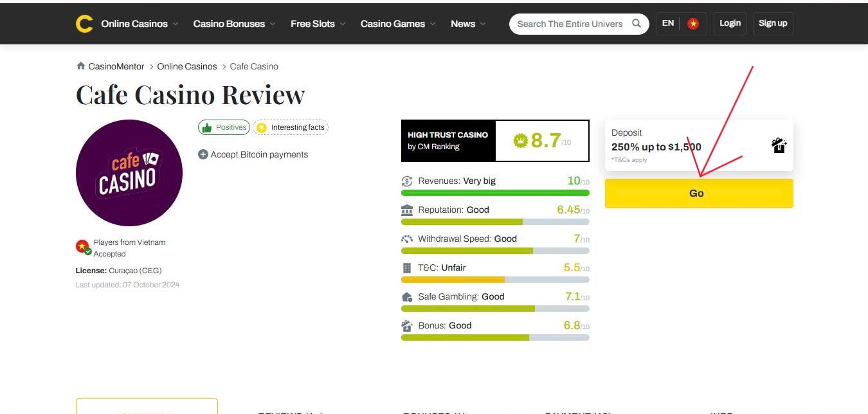This screenshot has height=414, width=868.
Task: Click the Reputation building icon
Action: [407, 210]
